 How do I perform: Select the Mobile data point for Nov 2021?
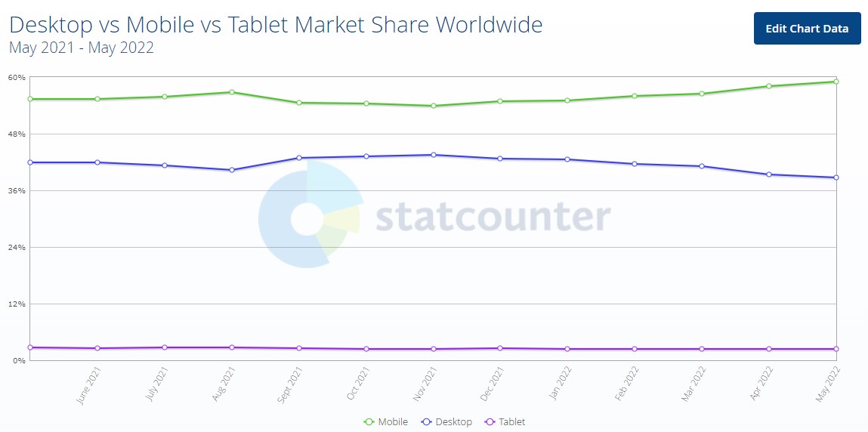pos(434,106)
